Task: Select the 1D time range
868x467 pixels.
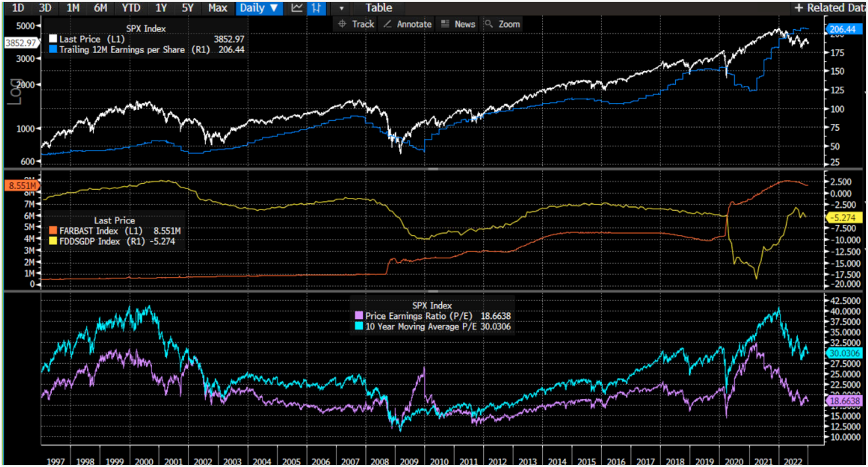Action: point(18,8)
